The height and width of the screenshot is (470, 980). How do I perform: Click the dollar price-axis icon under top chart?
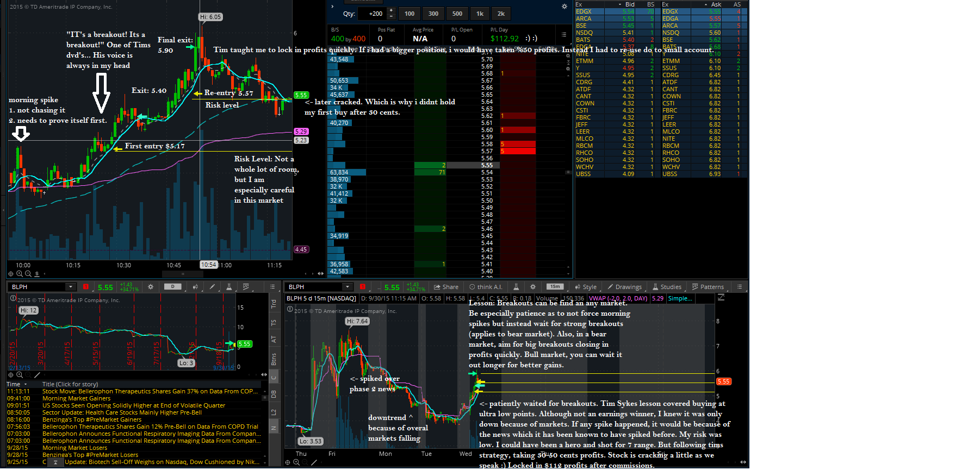point(37,274)
